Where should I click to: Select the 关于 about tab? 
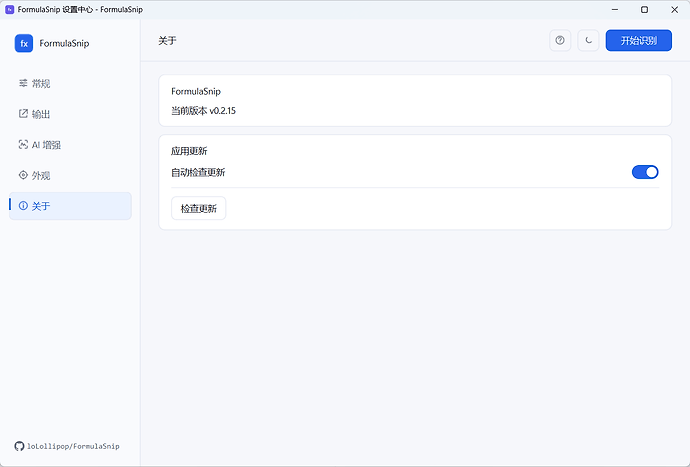click(70, 206)
